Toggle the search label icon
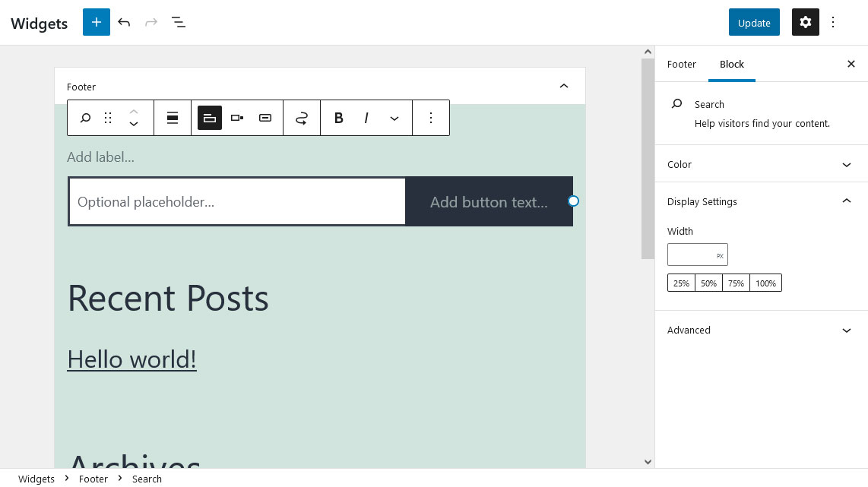This screenshot has height=487, width=868. [210, 118]
